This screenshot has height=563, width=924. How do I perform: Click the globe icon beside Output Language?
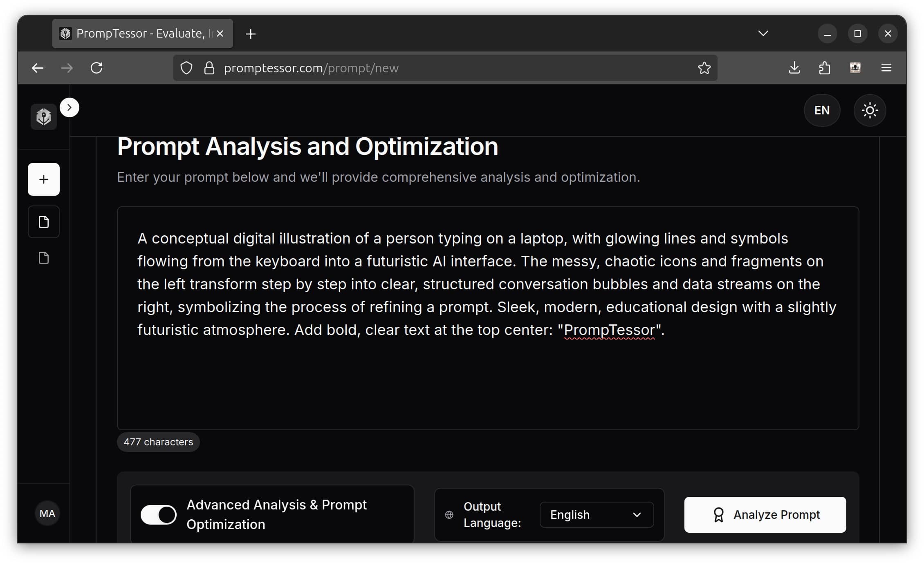click(x=449, y=515)
